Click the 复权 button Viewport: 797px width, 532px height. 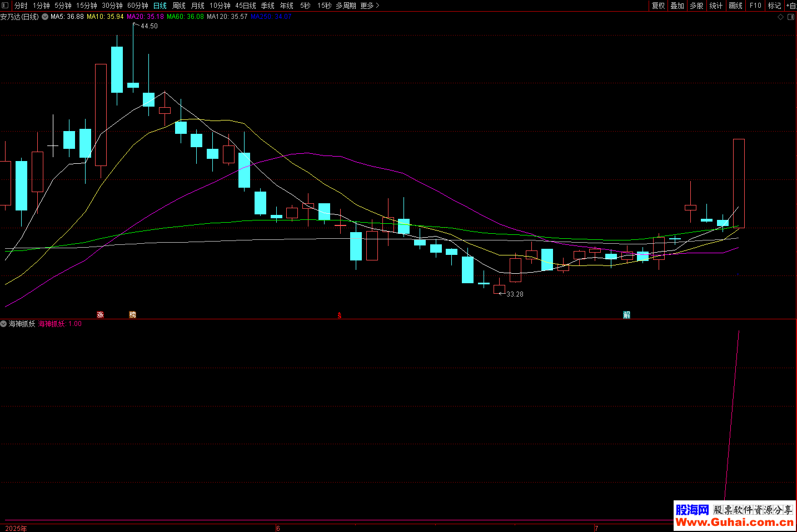pos(659,6)
